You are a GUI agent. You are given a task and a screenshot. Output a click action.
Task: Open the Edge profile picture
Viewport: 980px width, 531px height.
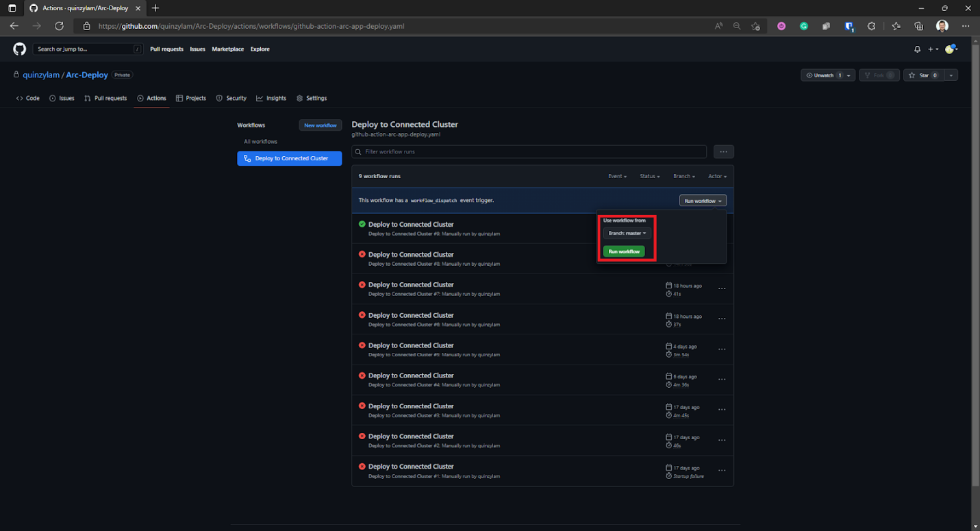click(x=942, y=26)
